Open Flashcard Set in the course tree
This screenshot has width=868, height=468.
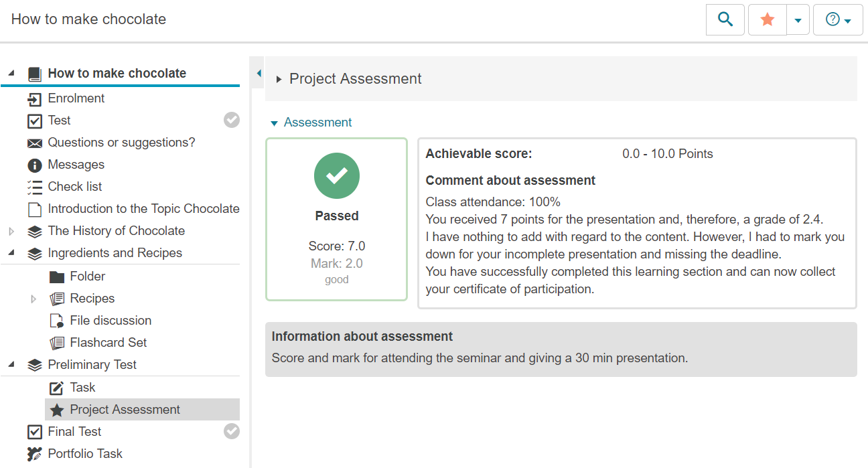click(108, 343)
